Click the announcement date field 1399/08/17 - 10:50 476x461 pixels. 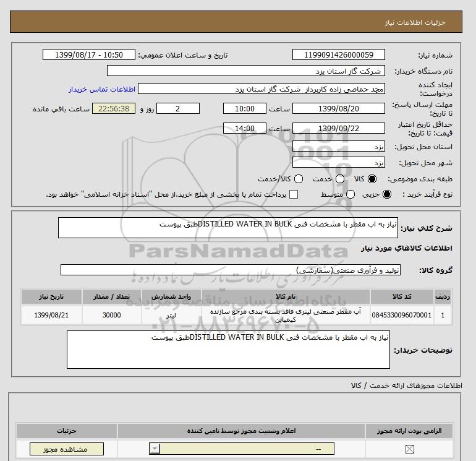(x=88, y=54)
